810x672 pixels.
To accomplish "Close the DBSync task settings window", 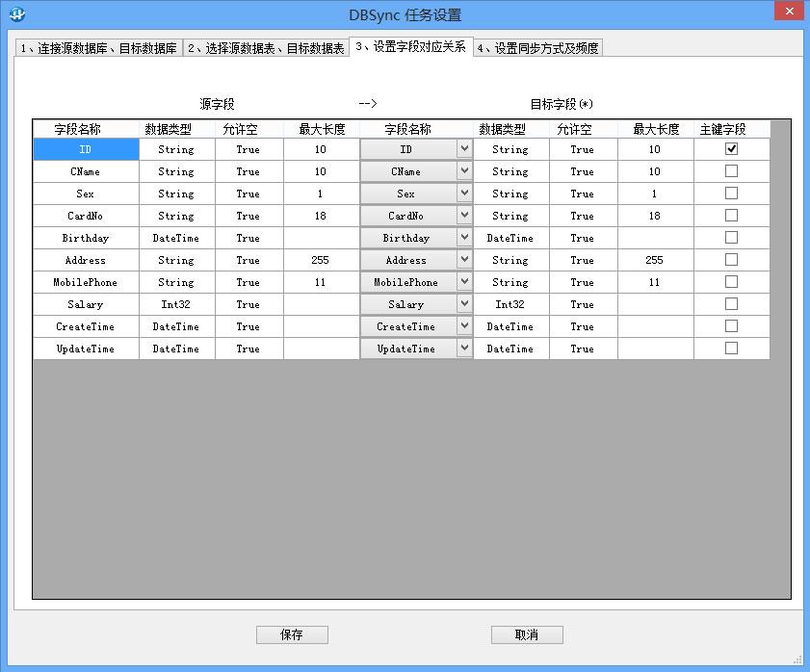I will [790, 11].
